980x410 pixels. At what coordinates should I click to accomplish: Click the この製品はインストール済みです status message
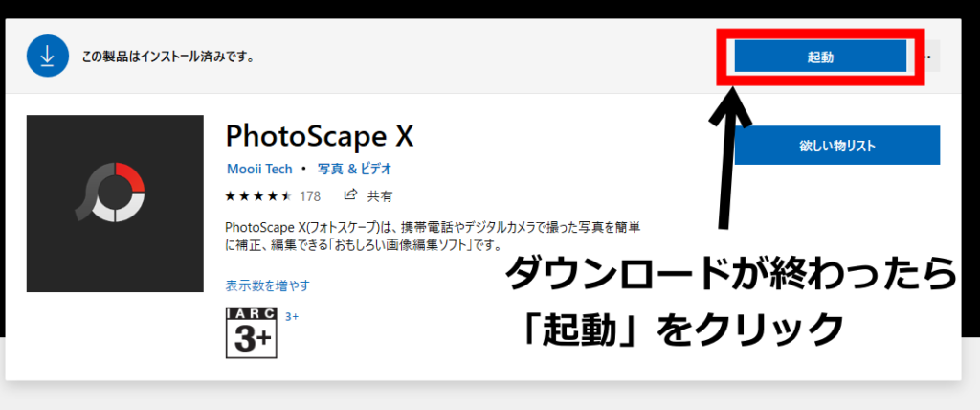tap(166, 57)
